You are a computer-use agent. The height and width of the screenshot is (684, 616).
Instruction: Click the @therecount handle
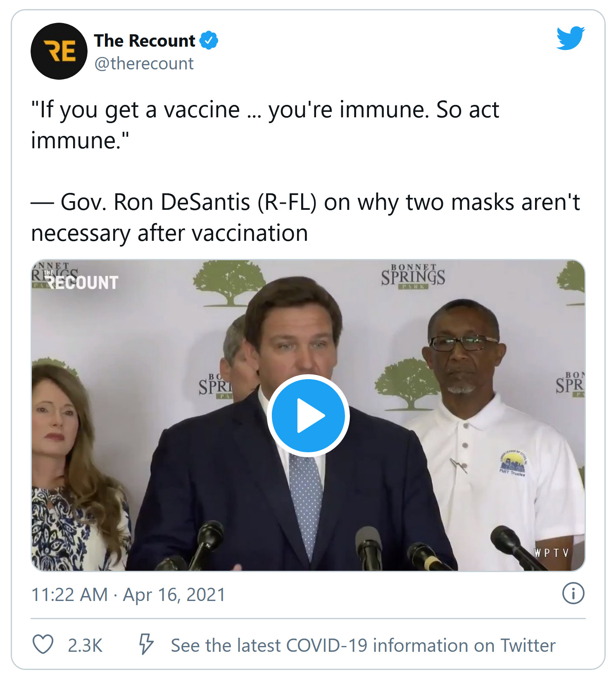click(x=144, y=64)
